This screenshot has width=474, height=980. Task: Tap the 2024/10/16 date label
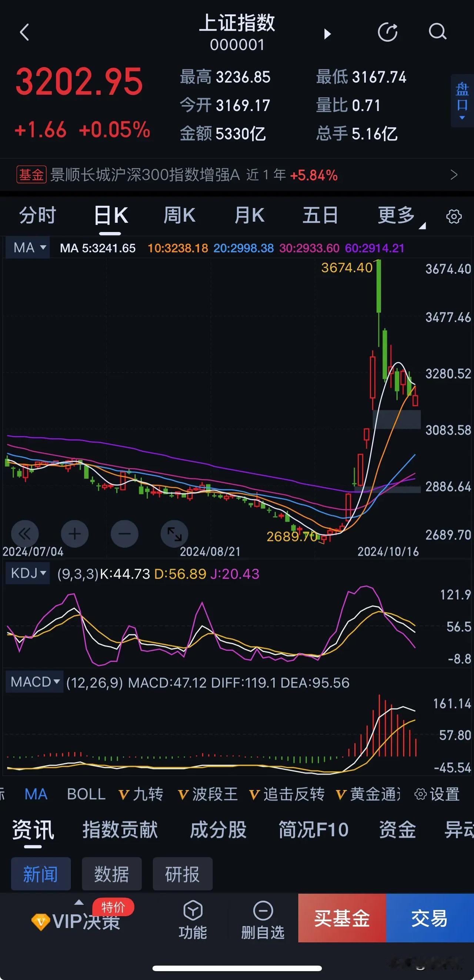pyautogui.click(x=388, y=552)
